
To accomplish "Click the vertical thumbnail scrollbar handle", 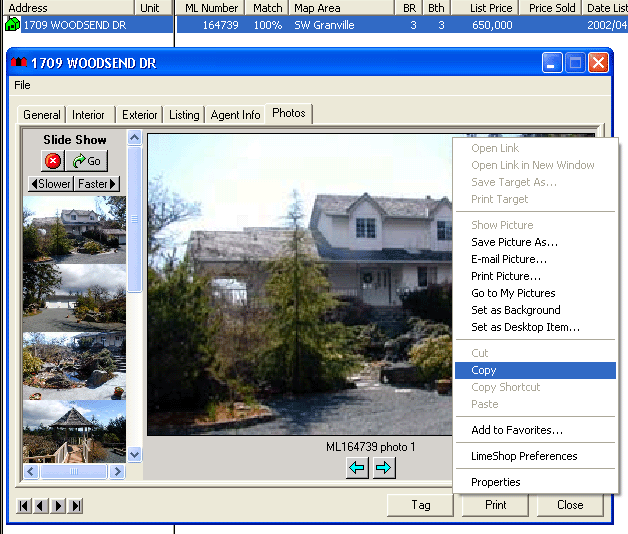I will click(x=135, y=220).
